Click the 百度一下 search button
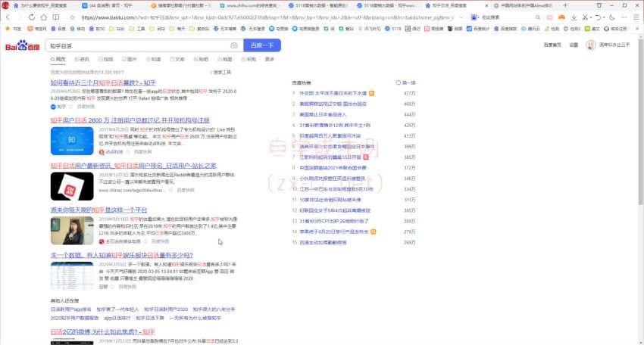The image size is (644, 345). [262, 45]
